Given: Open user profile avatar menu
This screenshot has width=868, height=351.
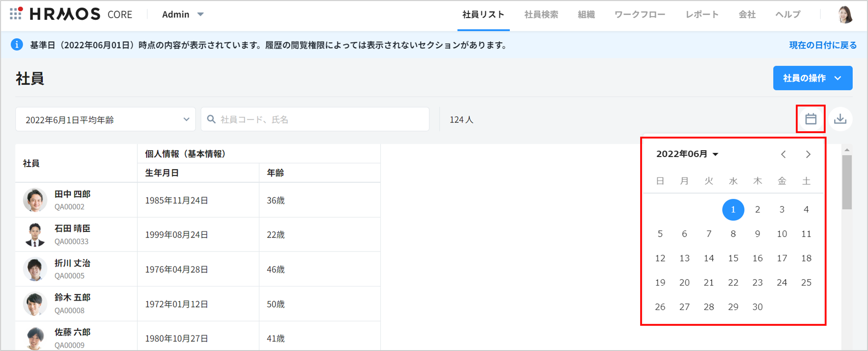Looking at the screenshot, I should (845, 14).
